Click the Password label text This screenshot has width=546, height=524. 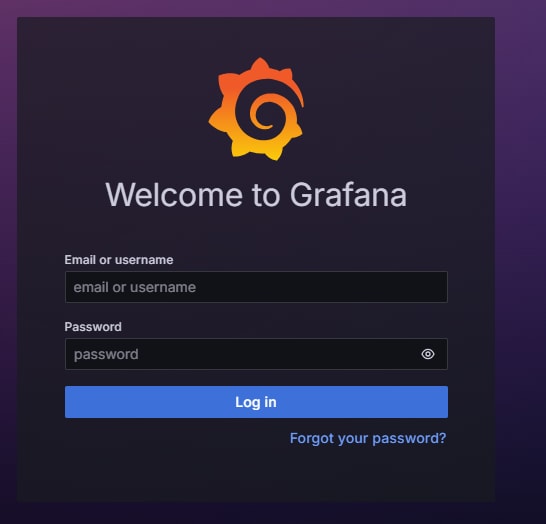(93, 327)
